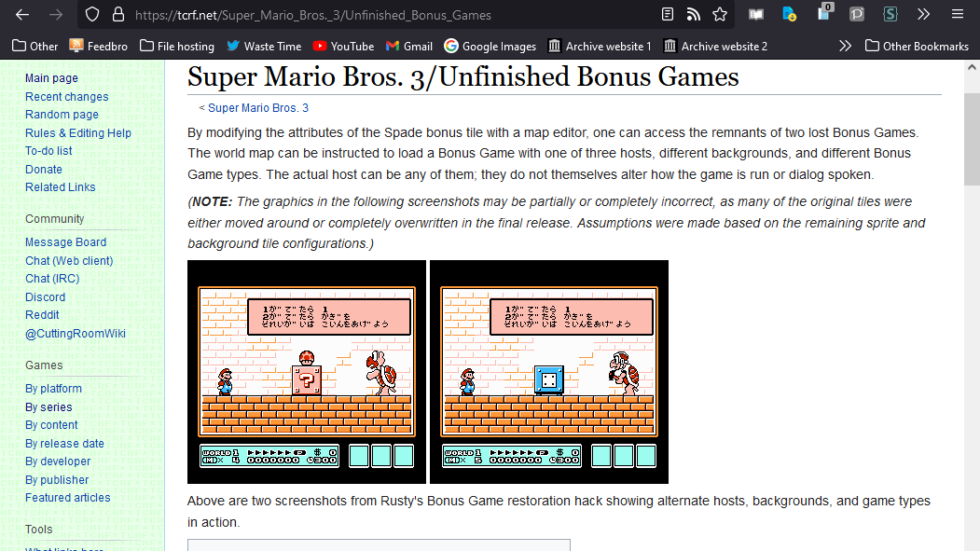Open the File hosting bookmarks folder

176,46
